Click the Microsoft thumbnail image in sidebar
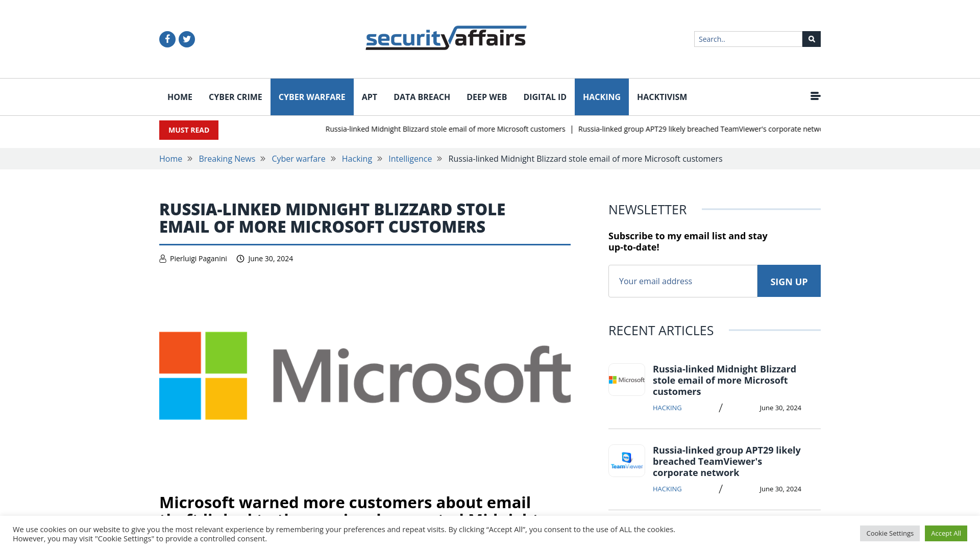This screenshot has width=980, height=551. (x=626, y=380)
